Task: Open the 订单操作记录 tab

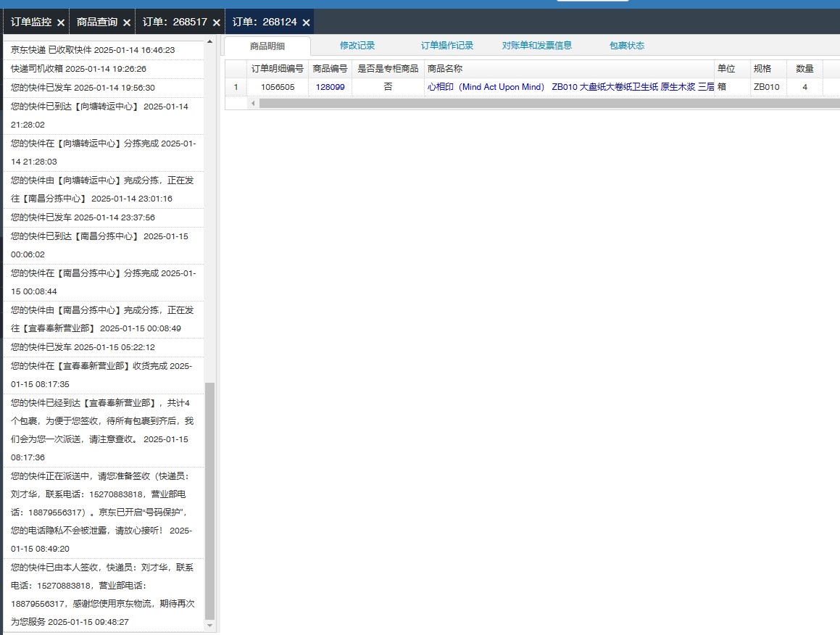Action: pos(447,46)
